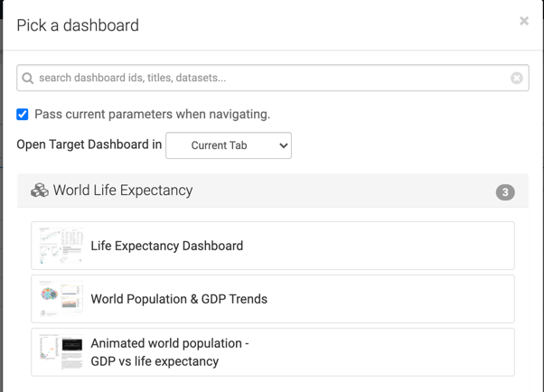The height and width of the screenshot is (392, 544).
Task: Open the Current Tab dropdown
Action: tap(228, 145)
